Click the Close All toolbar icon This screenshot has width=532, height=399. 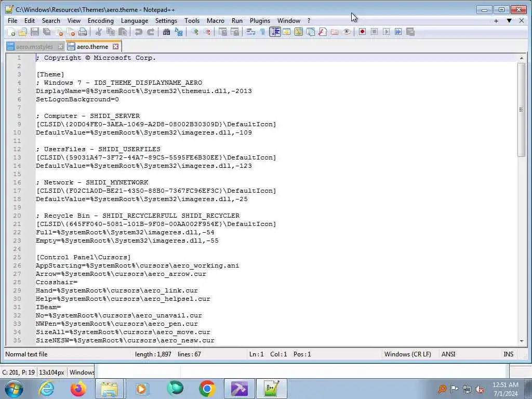tap(71, 32)
